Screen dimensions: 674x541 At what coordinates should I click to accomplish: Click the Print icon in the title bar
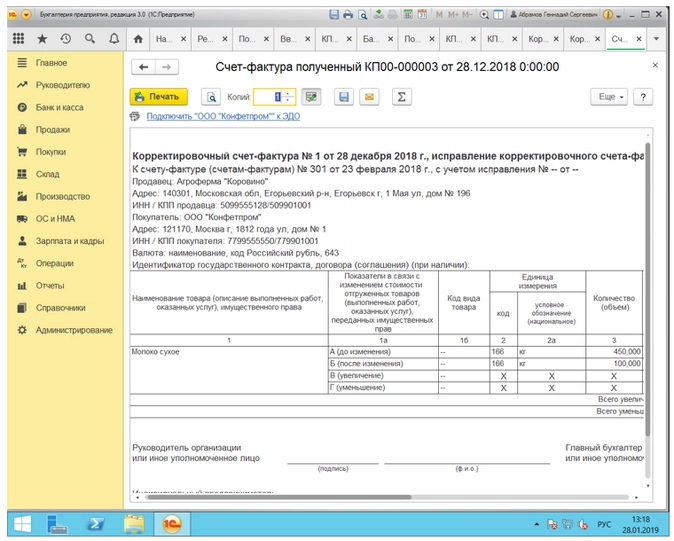[x=348, y=15]
